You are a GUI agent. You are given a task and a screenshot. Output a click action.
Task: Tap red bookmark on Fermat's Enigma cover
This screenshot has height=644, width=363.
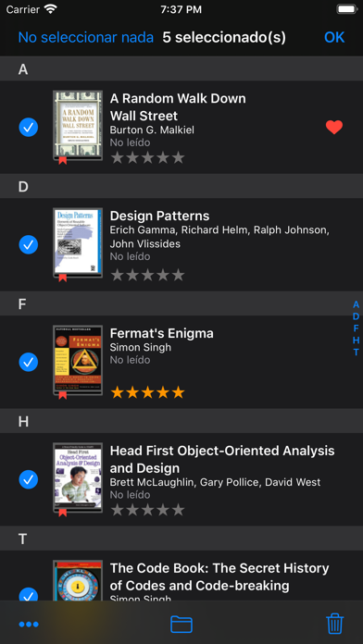coord(62,395)
